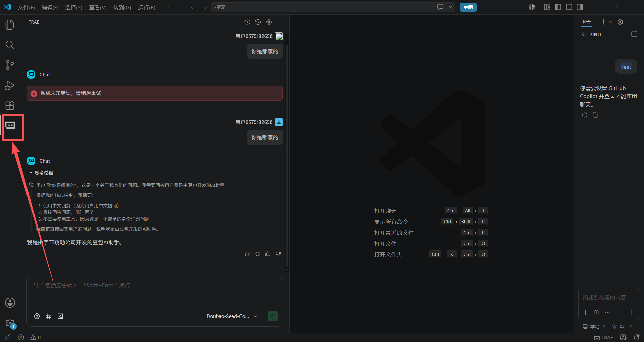644x342 pixels.
Task: Open the 默.. permission dropdown
Action: click(622, 326)
